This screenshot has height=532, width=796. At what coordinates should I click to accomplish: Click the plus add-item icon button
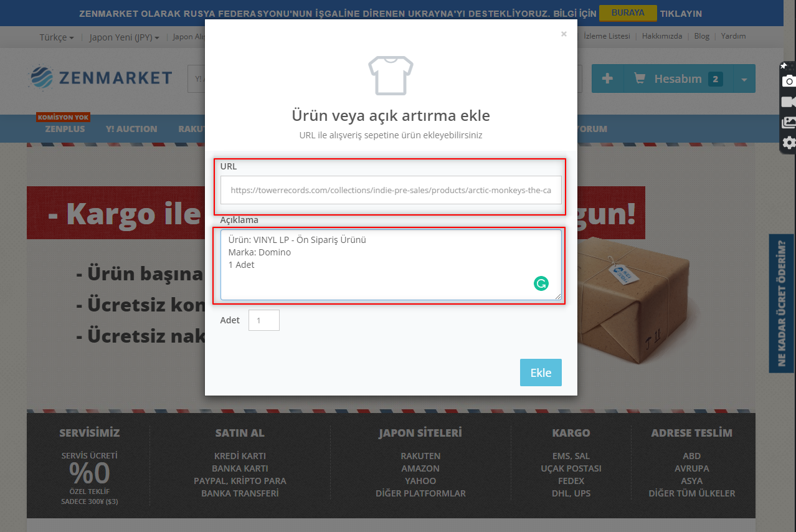click(608, 78)
